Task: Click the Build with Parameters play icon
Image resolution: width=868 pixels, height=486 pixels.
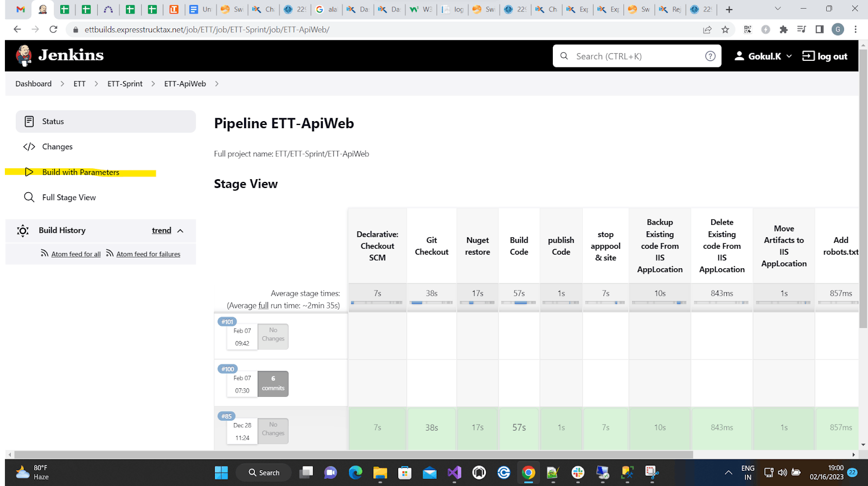Action: click(x=29, y=172)
